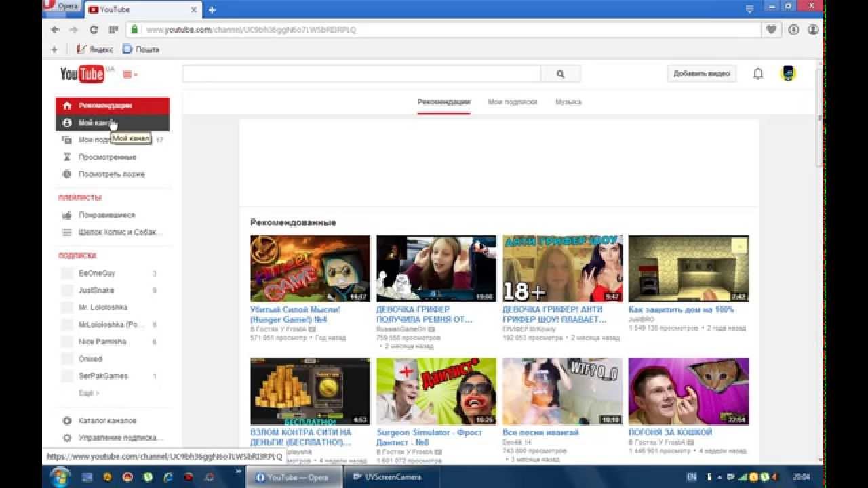This screenshot has width=868, height=488.
Task: Open Speed Dial grid icon
Action: (113, 30)
